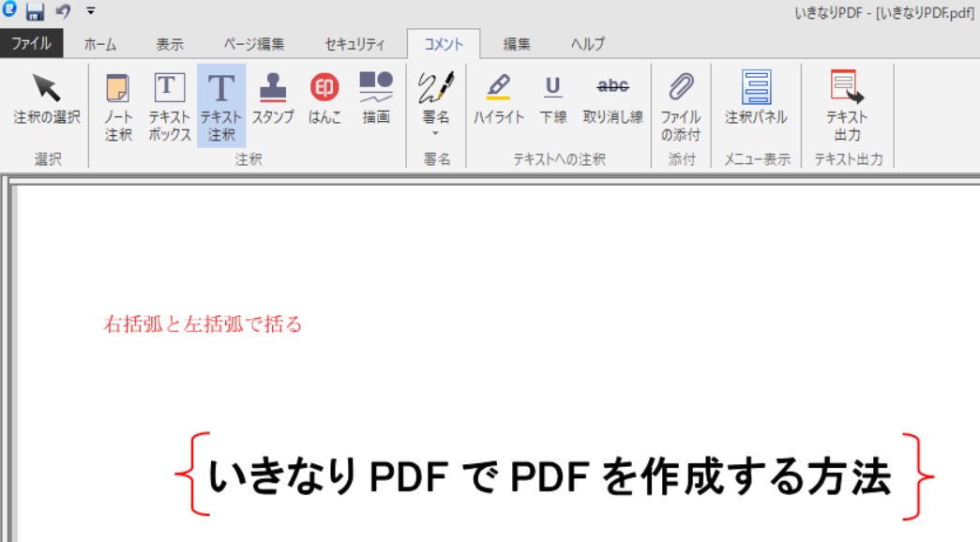
Task: Open the ファイル menu
Action: [31, 44]
